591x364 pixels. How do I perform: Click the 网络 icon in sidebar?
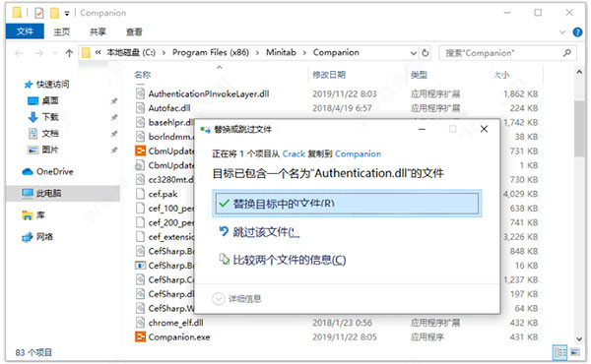[x=28, y=237]
